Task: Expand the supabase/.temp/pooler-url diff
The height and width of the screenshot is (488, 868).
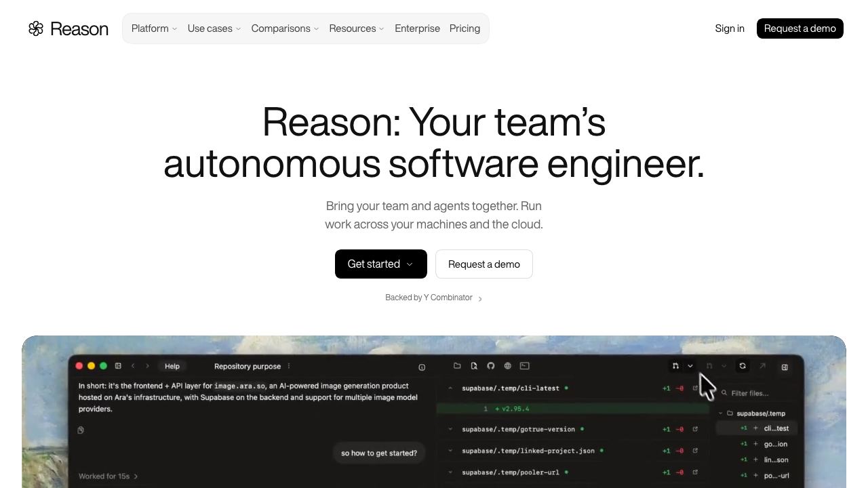Action: click(x=450, y=472)
